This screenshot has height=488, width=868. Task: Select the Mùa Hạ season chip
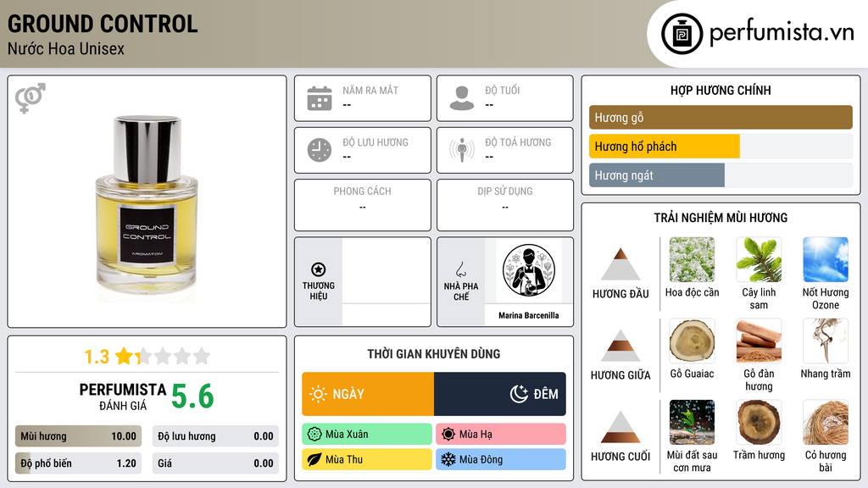coord(501,435)
